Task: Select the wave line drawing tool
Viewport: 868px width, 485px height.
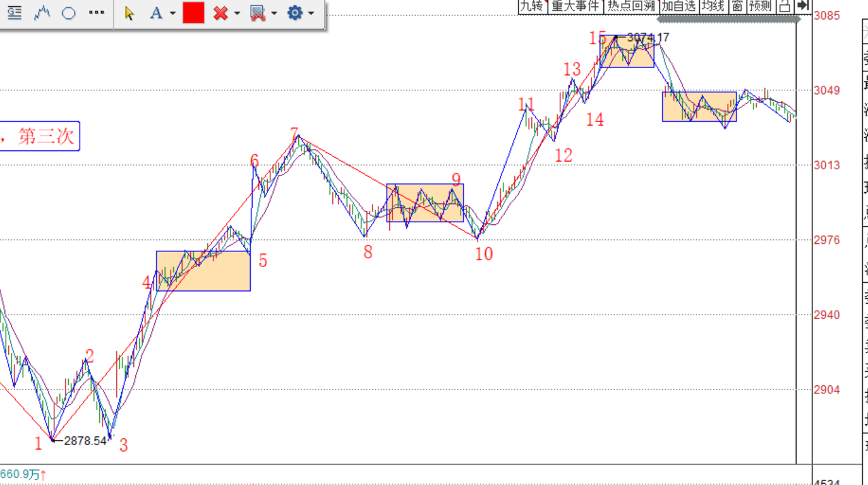Action: (x=42, y=13)
